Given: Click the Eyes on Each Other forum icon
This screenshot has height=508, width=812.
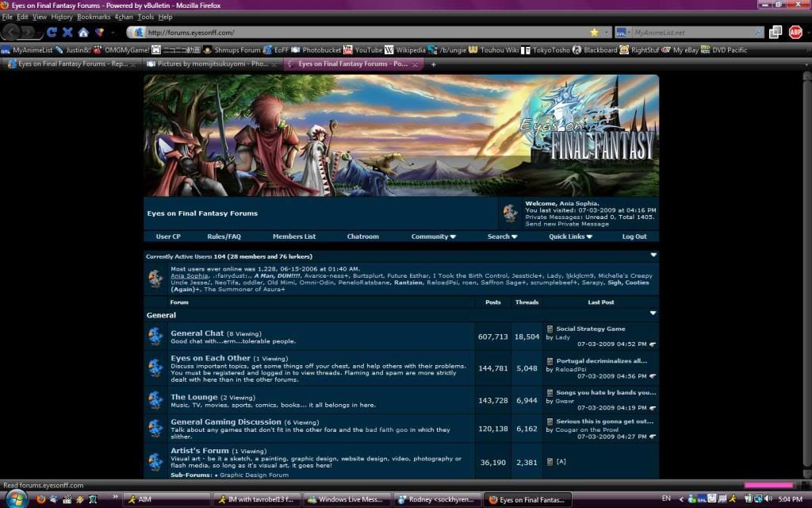Looking at the screenshot, I should 155,368.
